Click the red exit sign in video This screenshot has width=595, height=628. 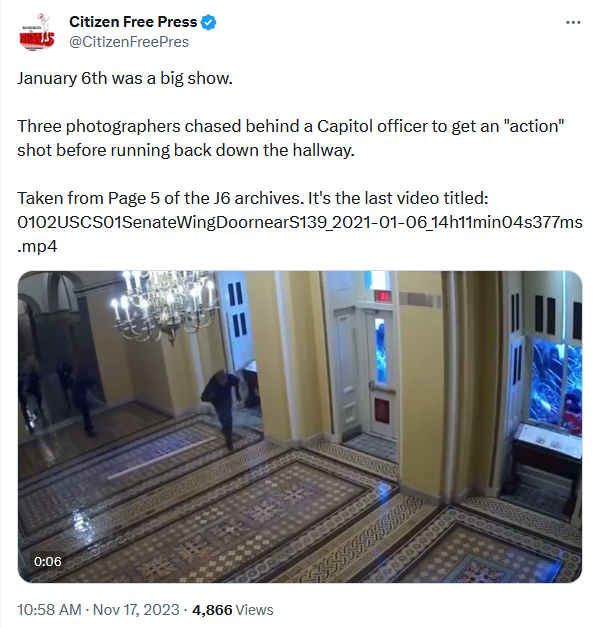coord(382,296)
